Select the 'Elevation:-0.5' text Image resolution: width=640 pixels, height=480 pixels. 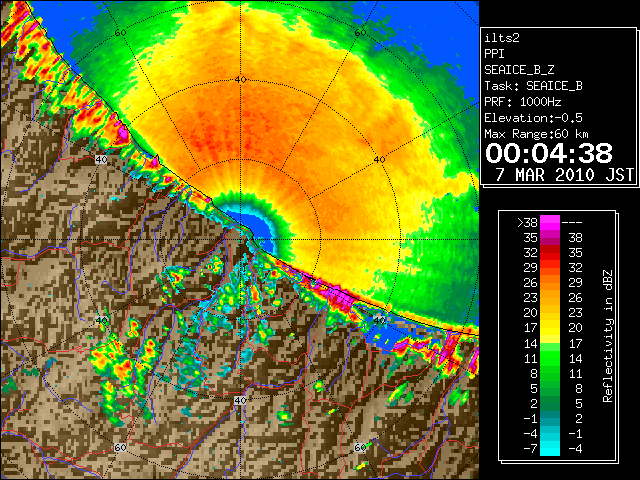[x=533, y=118]
